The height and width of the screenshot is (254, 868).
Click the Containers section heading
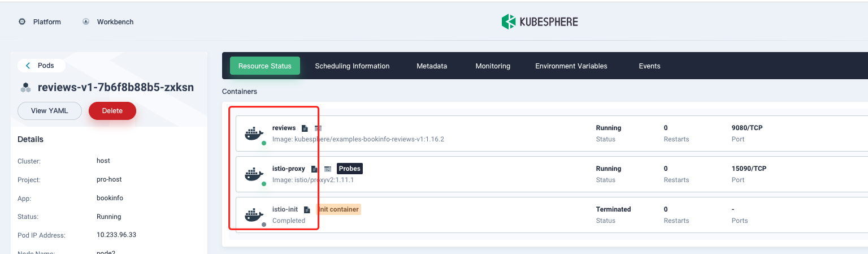[240, 91]
